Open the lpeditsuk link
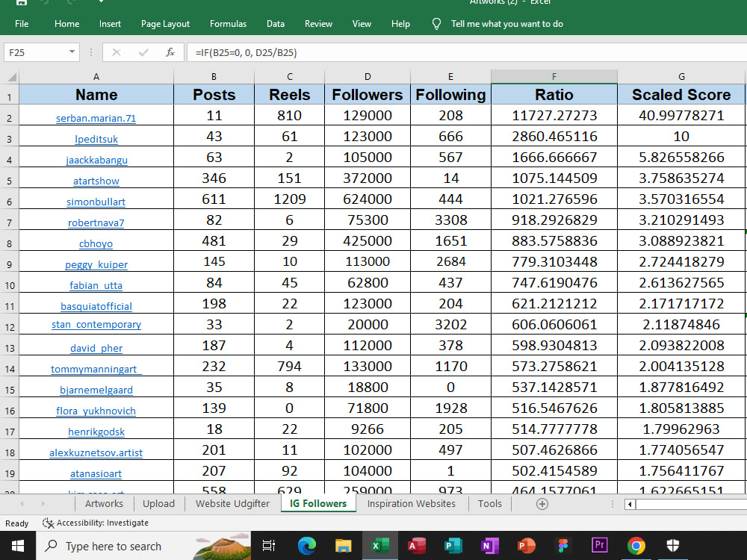 96,139
